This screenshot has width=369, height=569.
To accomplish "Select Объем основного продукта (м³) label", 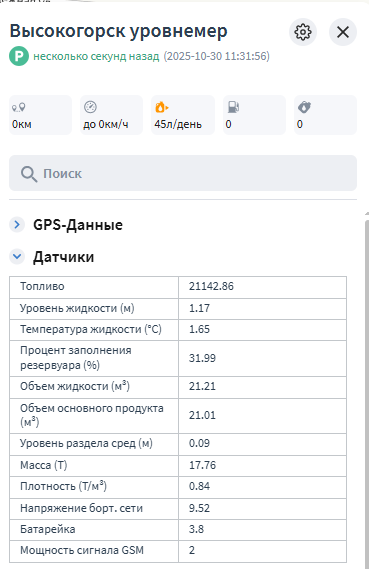I will coord(92,415).
